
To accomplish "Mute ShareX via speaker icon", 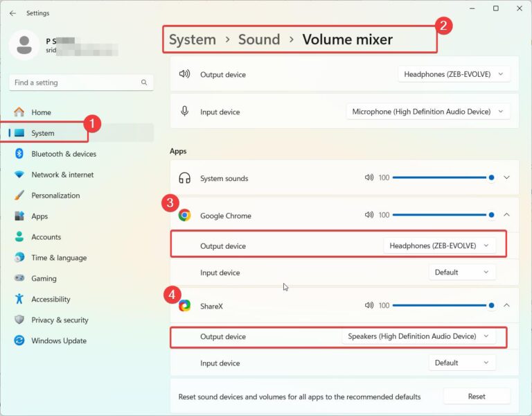I will [369, 305].
